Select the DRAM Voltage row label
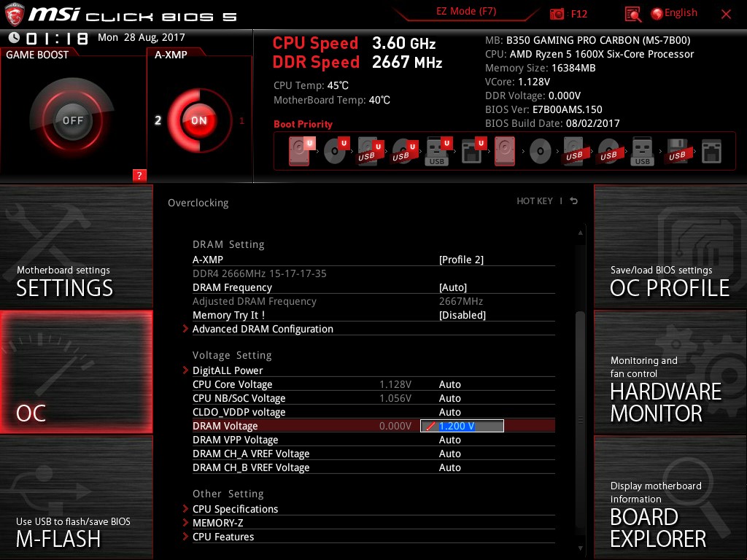This screenshot has width=747, height=560. point(225,426)
